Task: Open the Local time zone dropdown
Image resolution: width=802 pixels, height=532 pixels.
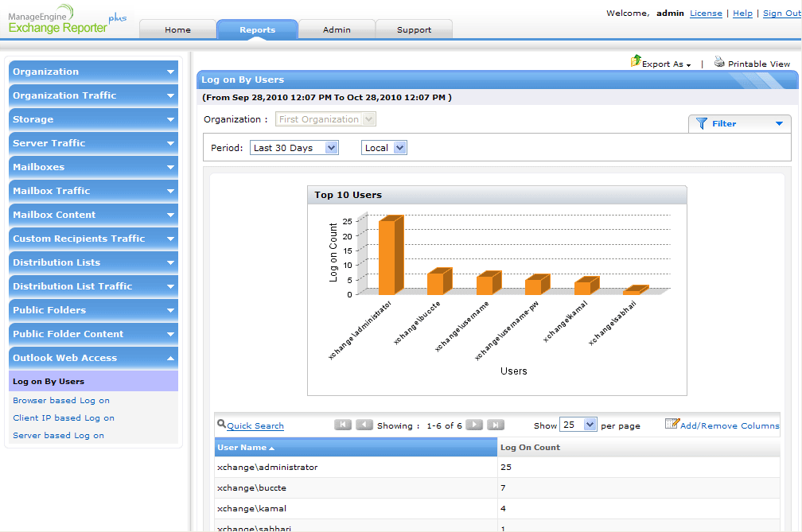Action: tap(384, 148)
